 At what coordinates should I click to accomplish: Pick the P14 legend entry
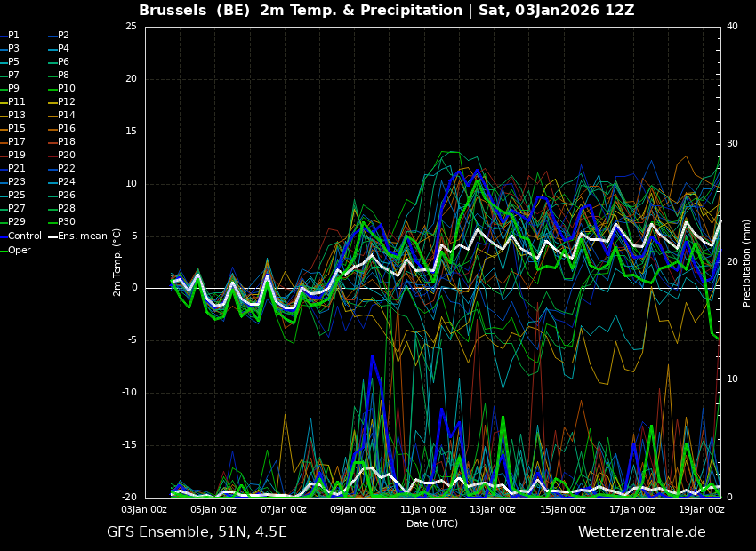click(61, 116)
